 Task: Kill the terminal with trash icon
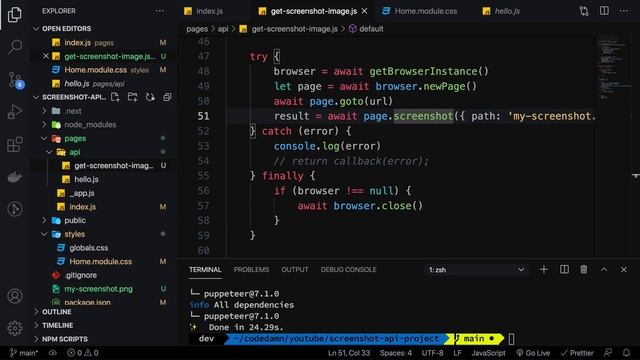pos(584,269)
